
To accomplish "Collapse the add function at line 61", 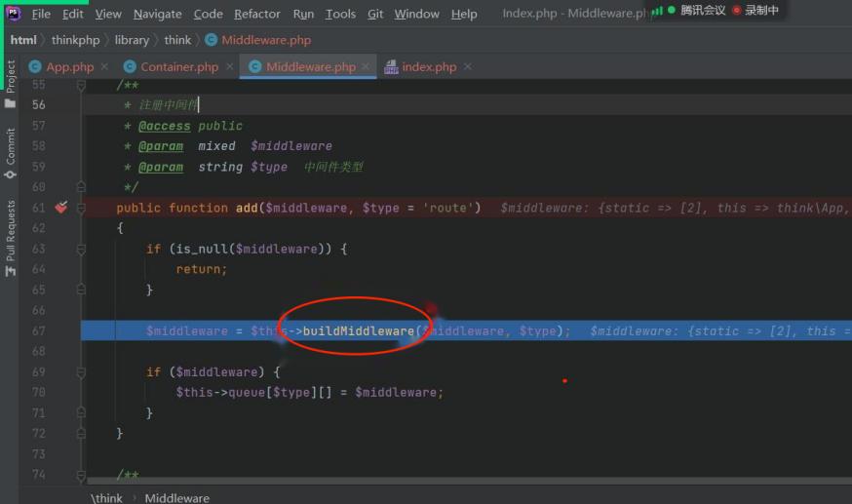I will [81, 208].
